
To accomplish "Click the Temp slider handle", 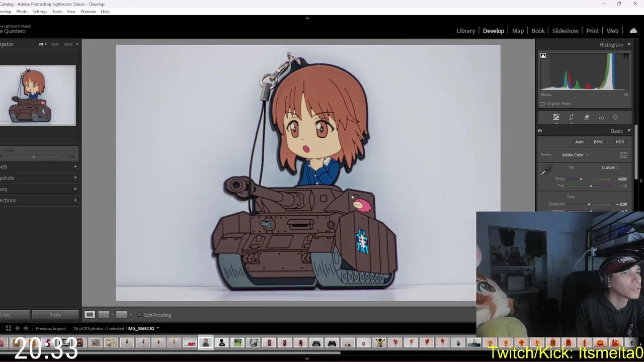I will (x=581, y=179).
